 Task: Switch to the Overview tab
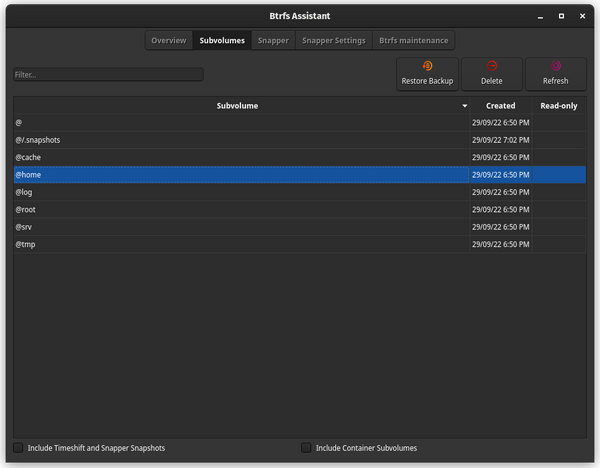[169, 41]
